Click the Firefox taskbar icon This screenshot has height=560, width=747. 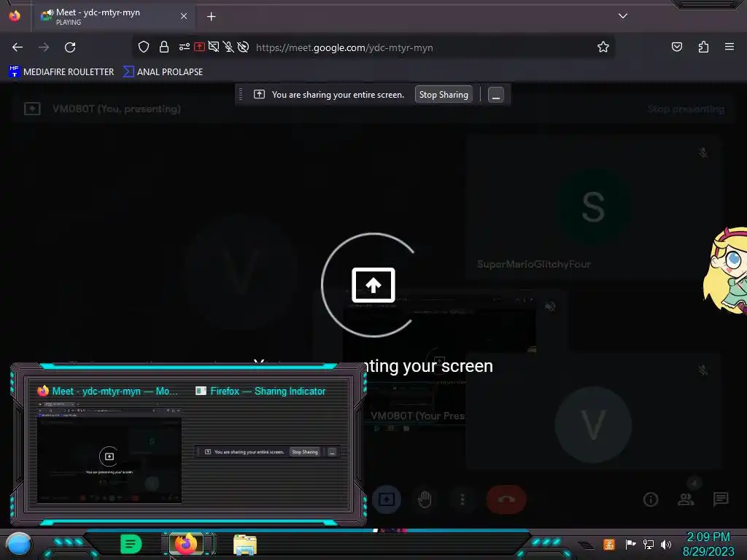coord(186,544)
